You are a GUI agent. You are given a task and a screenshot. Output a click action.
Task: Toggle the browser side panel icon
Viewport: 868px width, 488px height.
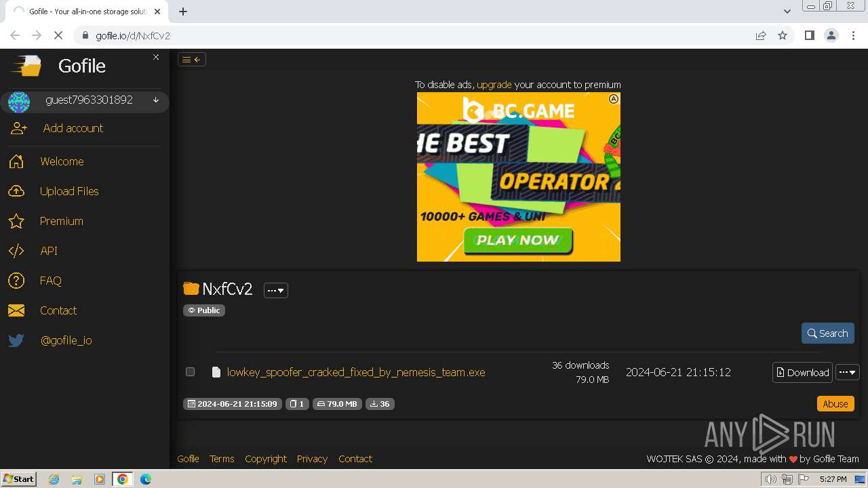point(809,35)
